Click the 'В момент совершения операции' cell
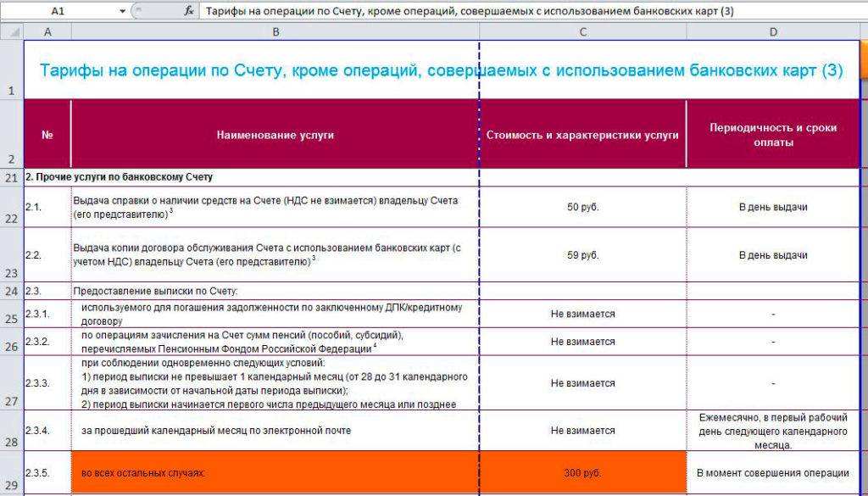The height and width of the screenshot is (496, 868). [772, 472]
